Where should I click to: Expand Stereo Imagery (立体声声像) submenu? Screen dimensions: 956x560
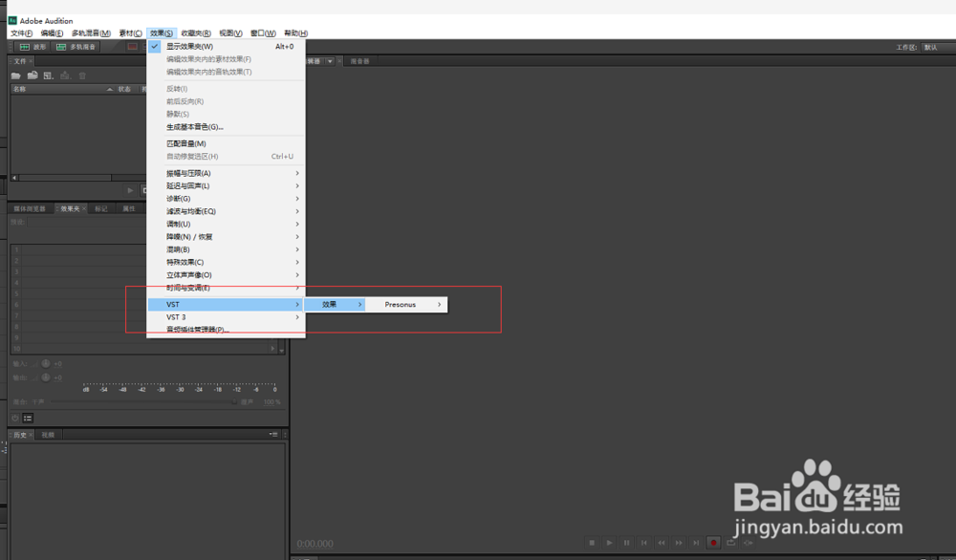[x=227, y=275]
